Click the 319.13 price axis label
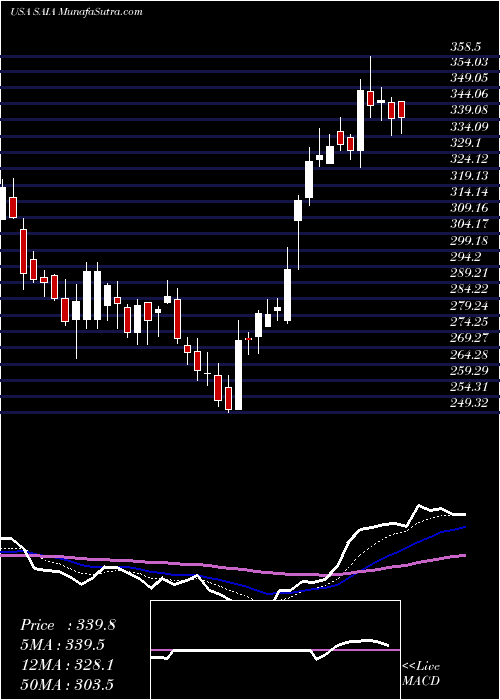Viewport: 500px width, 700px height. tap(468, 175)
